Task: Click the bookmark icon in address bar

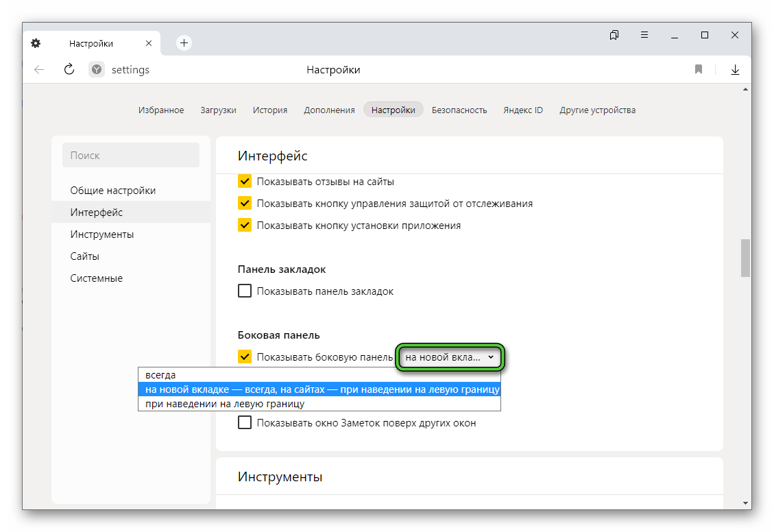Action: pyautogui.click(x=699, y=69)
